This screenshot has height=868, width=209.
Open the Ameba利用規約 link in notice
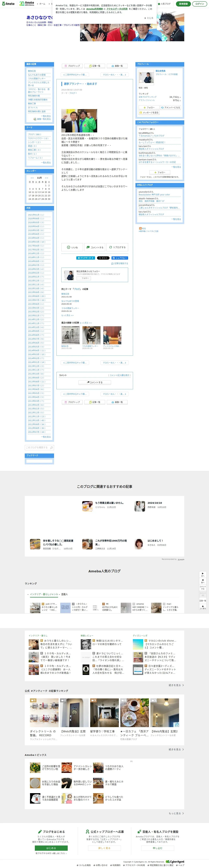tap(95, 9)
